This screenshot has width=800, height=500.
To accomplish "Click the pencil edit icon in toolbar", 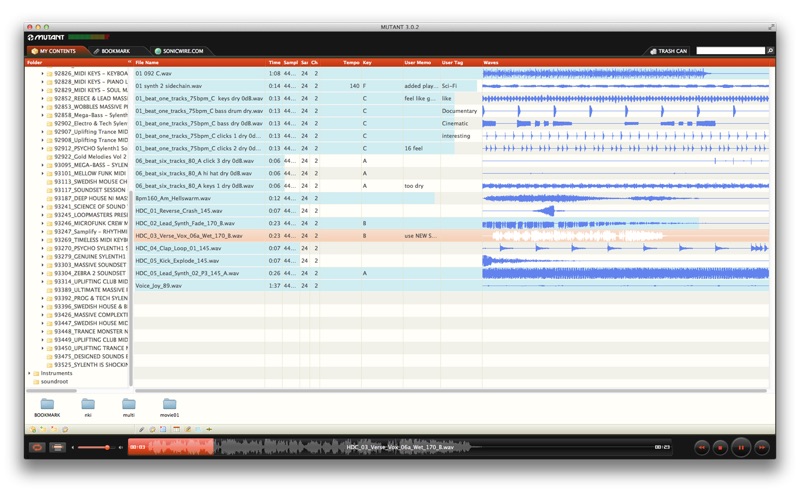I will [x=141, y=430].
